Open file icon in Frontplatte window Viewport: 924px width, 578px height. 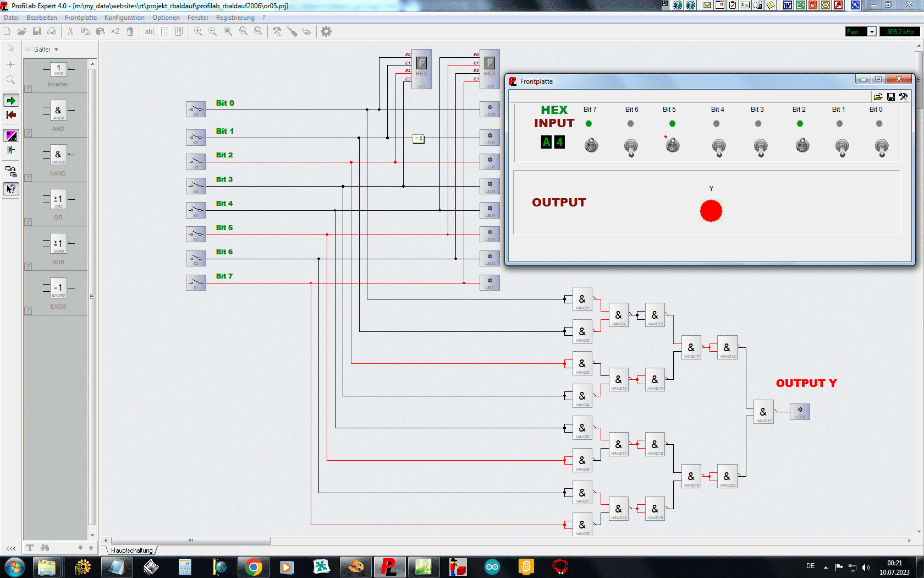point(878,97)
